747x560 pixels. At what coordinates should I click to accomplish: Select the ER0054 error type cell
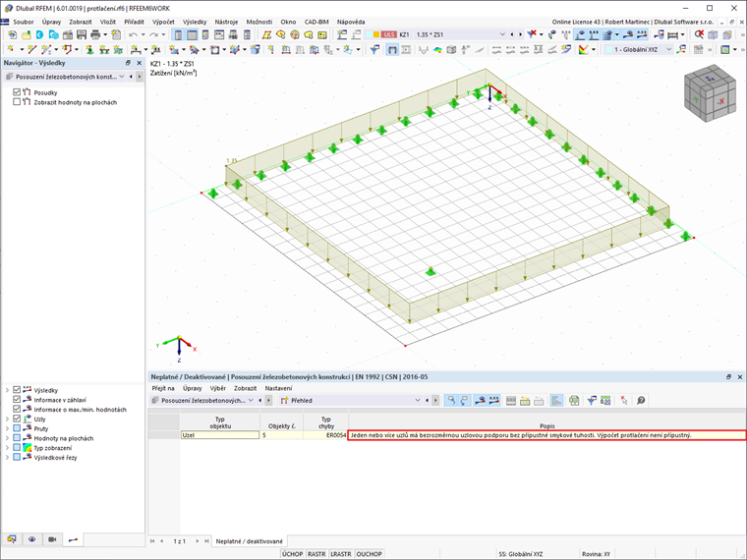(x=326, y=435)
